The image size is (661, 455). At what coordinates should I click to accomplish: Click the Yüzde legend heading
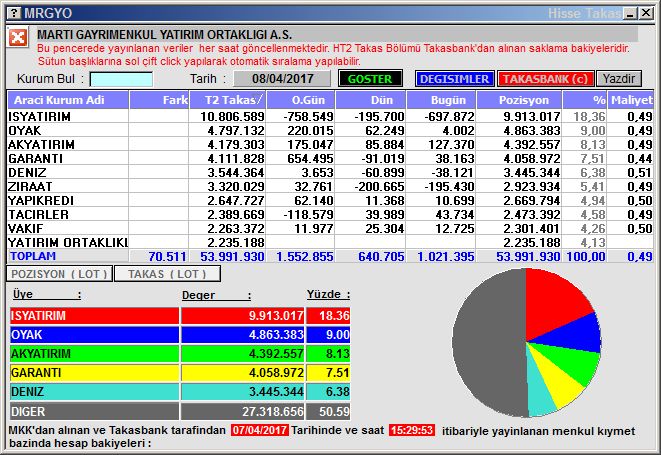tap(328, 294)
